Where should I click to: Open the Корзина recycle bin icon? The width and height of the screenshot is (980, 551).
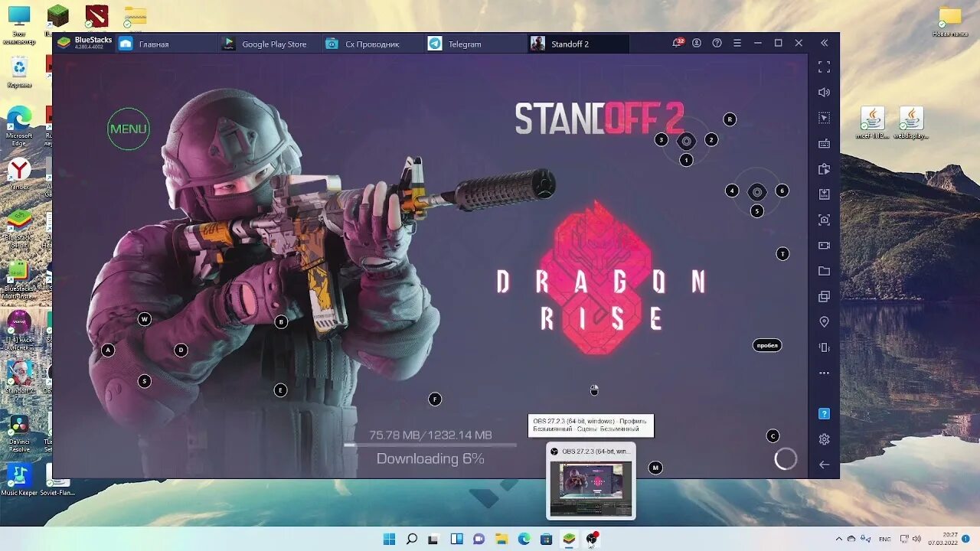[x=19, y=73]
